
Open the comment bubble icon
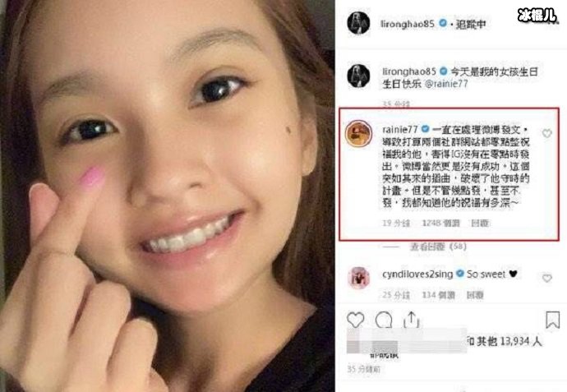(x=384, y=320)
